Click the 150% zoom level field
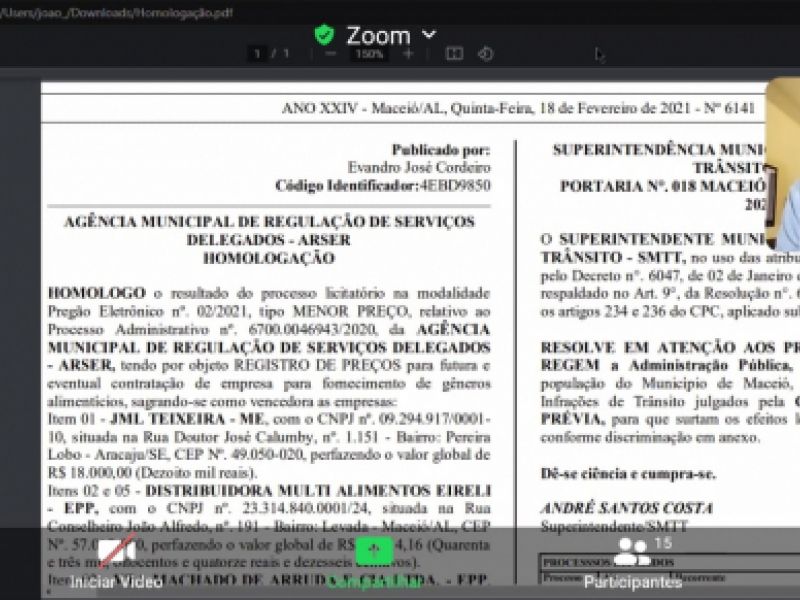 (369, 54)
